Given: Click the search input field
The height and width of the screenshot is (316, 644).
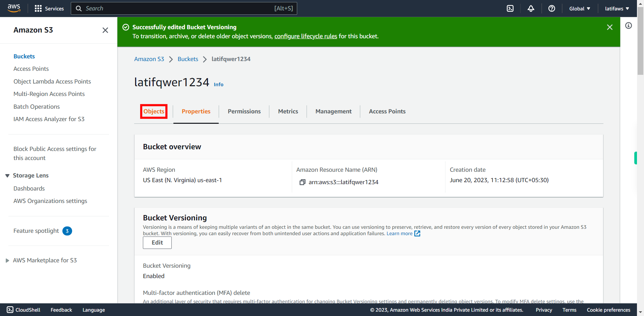Looking at the screenshot, I should [184, 8].
